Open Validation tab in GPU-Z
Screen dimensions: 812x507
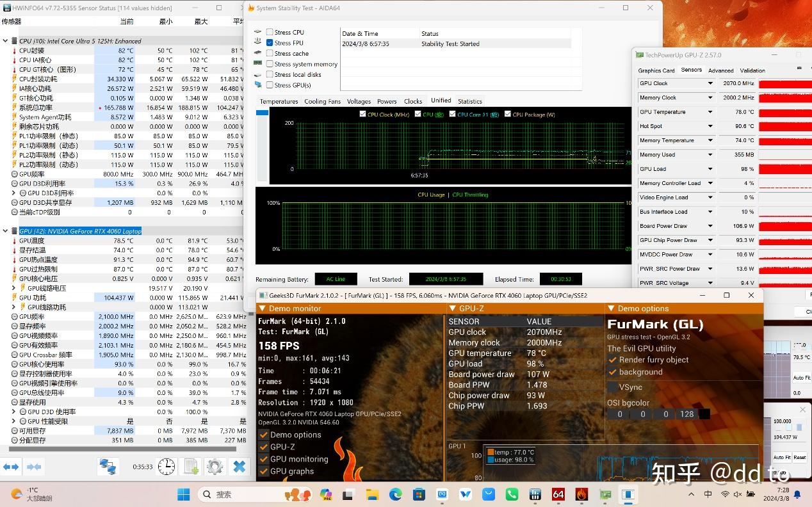tap(752, 70)
